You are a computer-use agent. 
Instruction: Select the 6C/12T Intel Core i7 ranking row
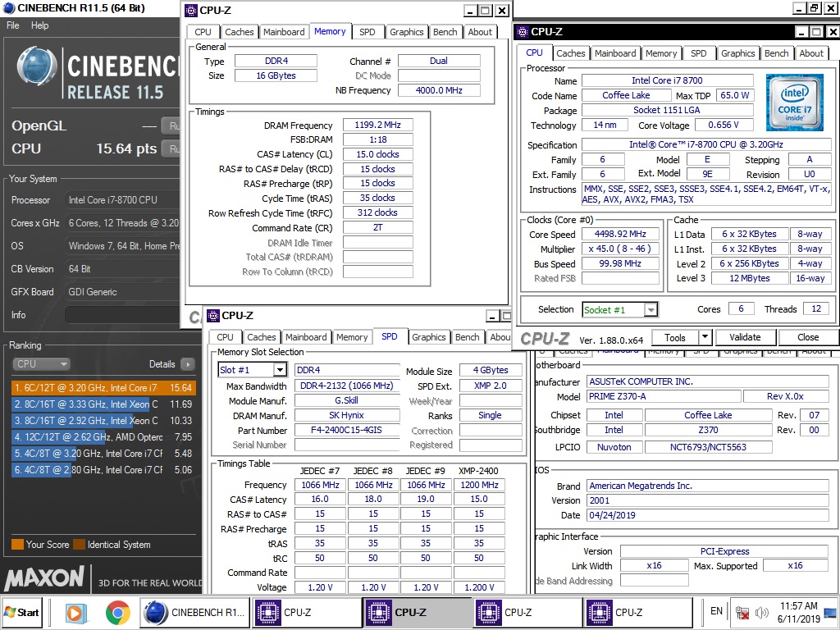pyautogui.click(x=103, y=387)
